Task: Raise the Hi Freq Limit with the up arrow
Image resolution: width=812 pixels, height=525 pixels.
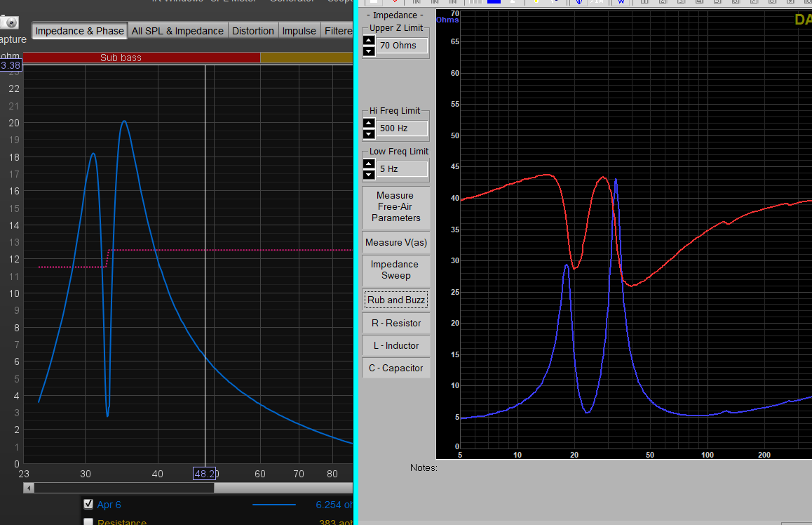Action: [369, 124]
